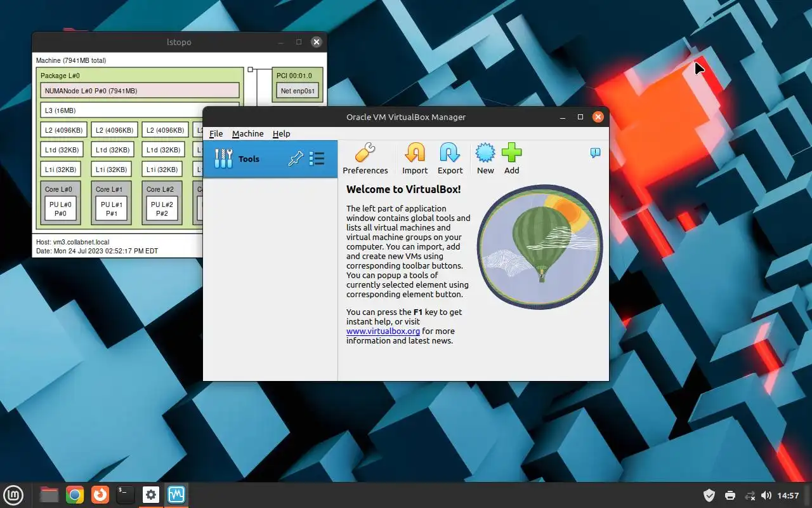812x508 pixels.
Task: Click the Core L#0 label in lstopo
Action: [x=58, y=189]
